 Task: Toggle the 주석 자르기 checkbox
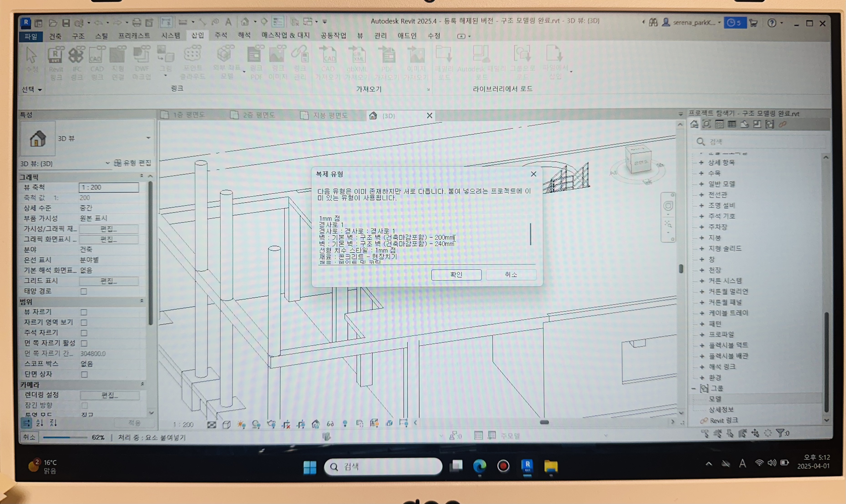pos(84,333)
